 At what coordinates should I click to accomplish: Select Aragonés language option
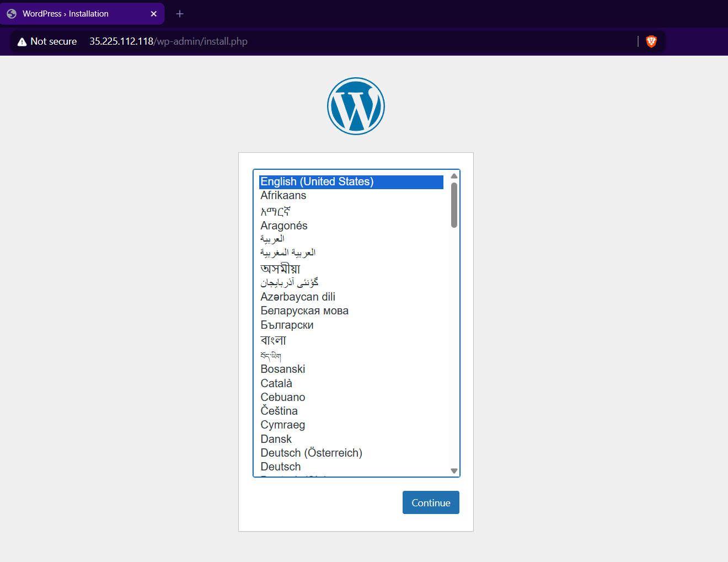(283, 226)
